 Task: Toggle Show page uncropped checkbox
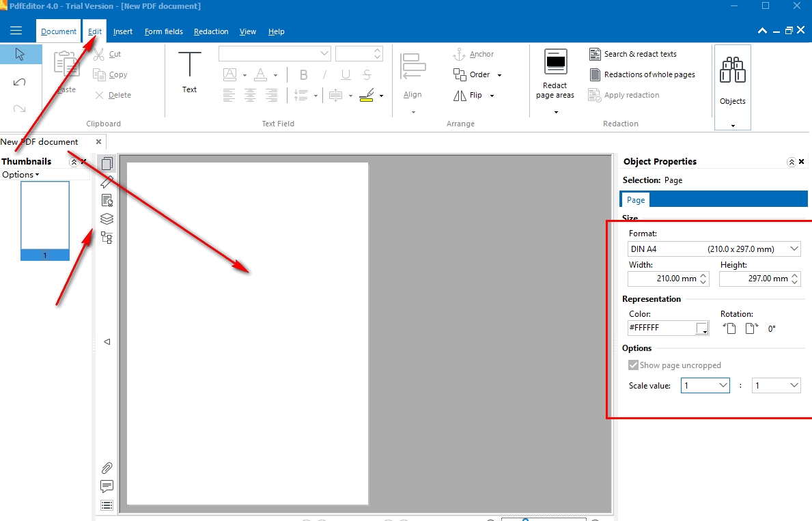[634, 365]
